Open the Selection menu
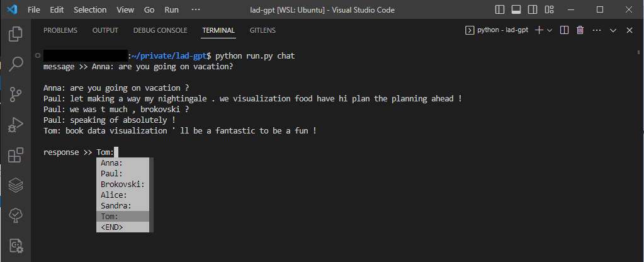The height and width of the screenshot is (262, 644). click(90, 10)
